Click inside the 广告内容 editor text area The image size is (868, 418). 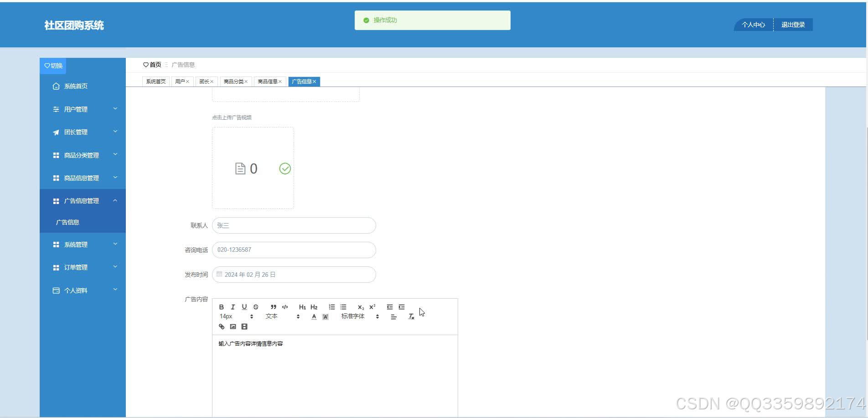[335, 376]
